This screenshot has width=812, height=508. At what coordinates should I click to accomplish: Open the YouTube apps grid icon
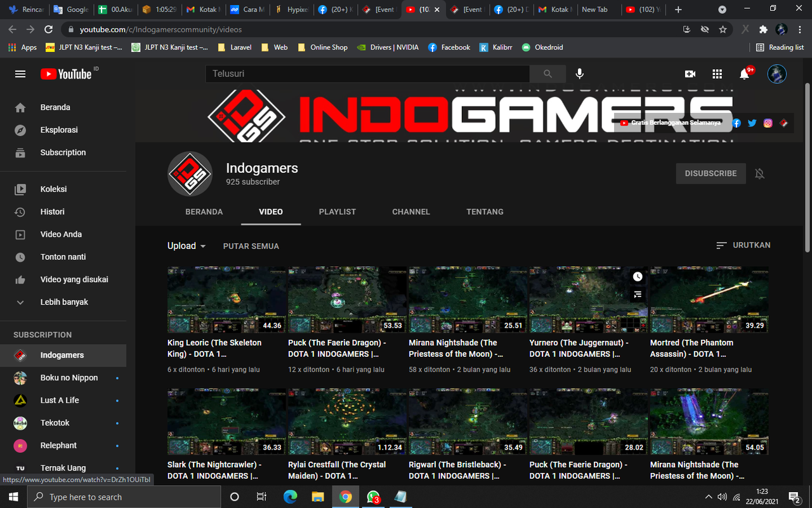point(717,74)
